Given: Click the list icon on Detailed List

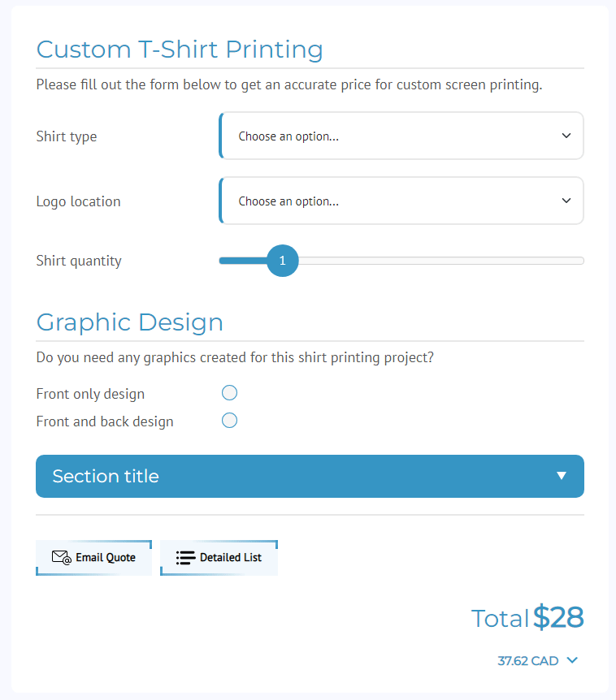Looking at the screenshot, I should [185, 558].
